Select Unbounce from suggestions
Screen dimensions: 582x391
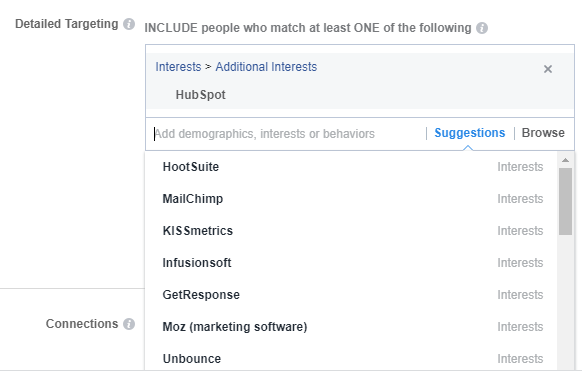352,359
